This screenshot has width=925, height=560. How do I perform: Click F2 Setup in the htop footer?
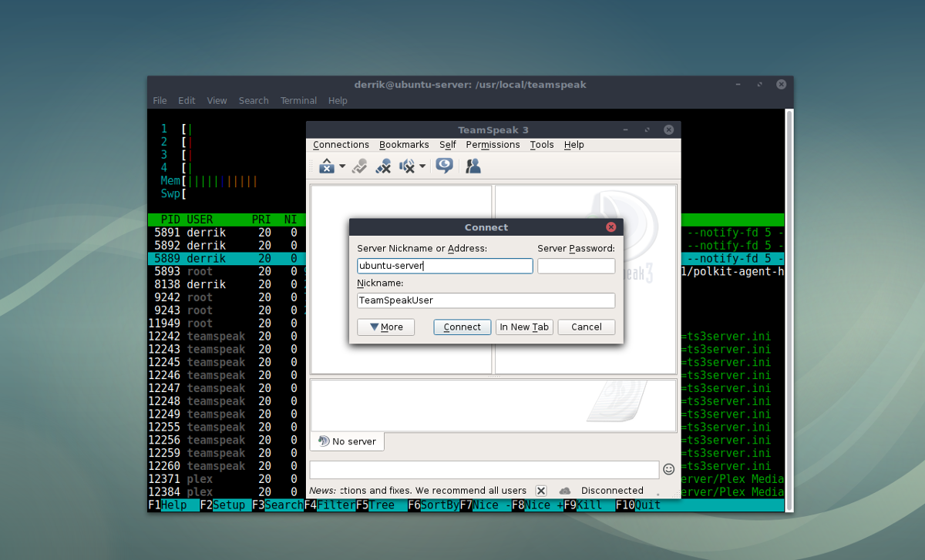click(223, 505)
